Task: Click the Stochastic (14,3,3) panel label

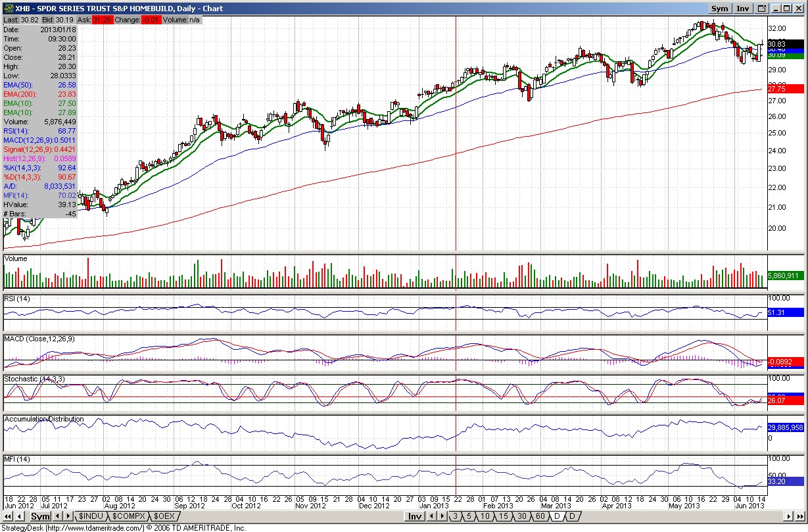Action: click(36, 379)
